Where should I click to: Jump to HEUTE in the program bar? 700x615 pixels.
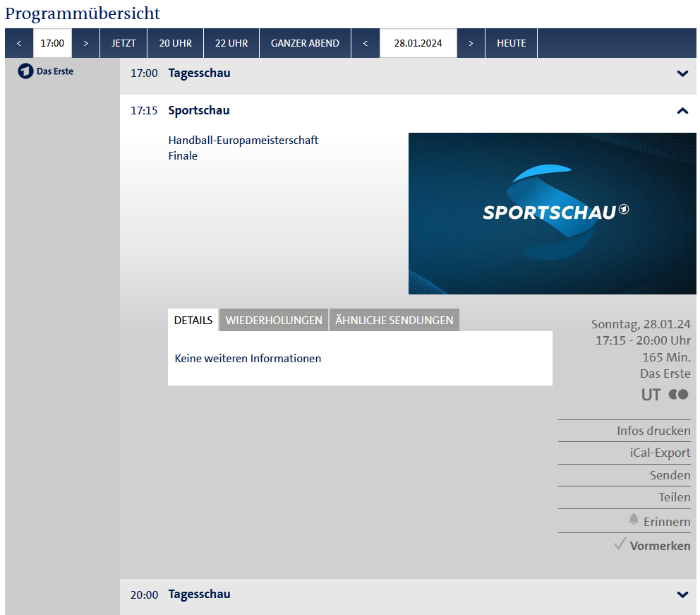tap(511, 43)
